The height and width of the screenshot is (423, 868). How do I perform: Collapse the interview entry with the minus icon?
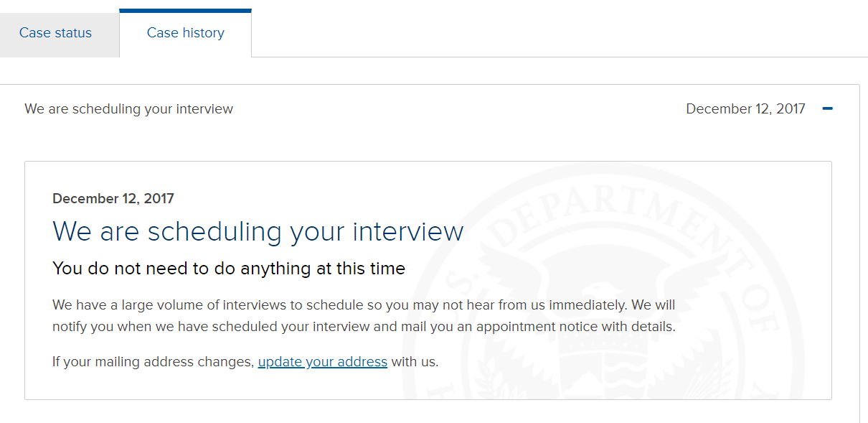click(x=827, y=109)
